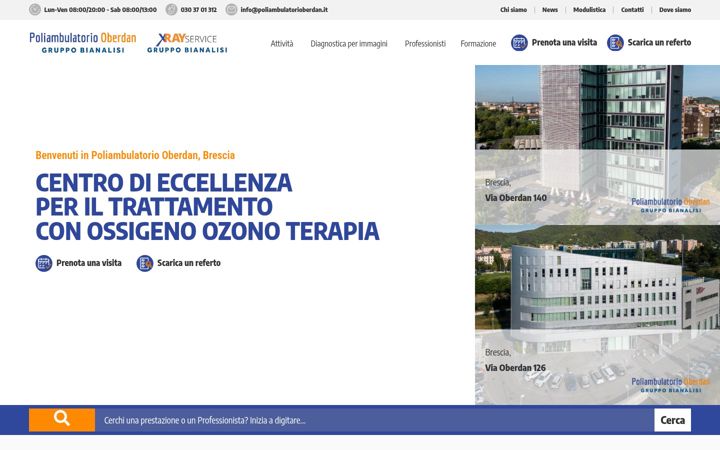
Task: Click the white Cerca button
Action: (x=673, y=420)
